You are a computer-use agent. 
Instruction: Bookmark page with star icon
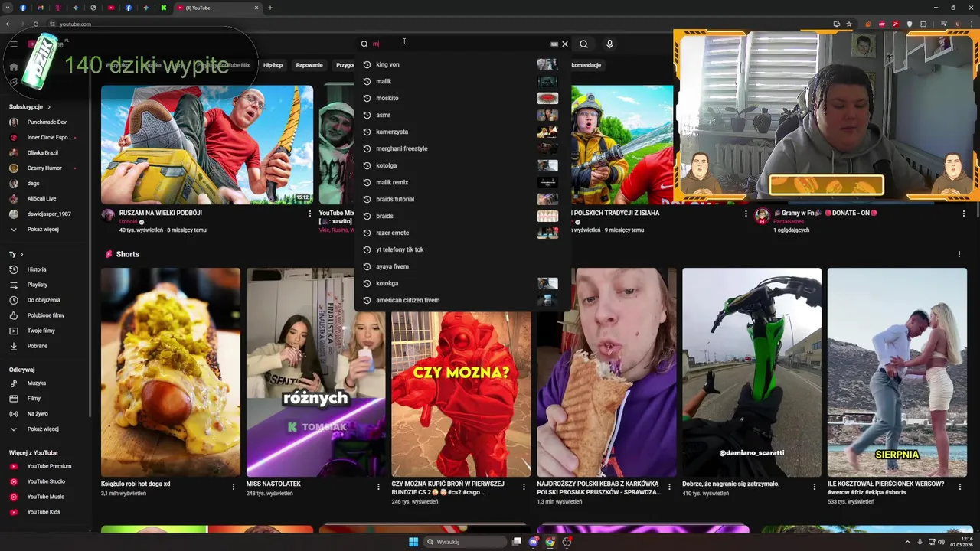(x=849, y=24)
